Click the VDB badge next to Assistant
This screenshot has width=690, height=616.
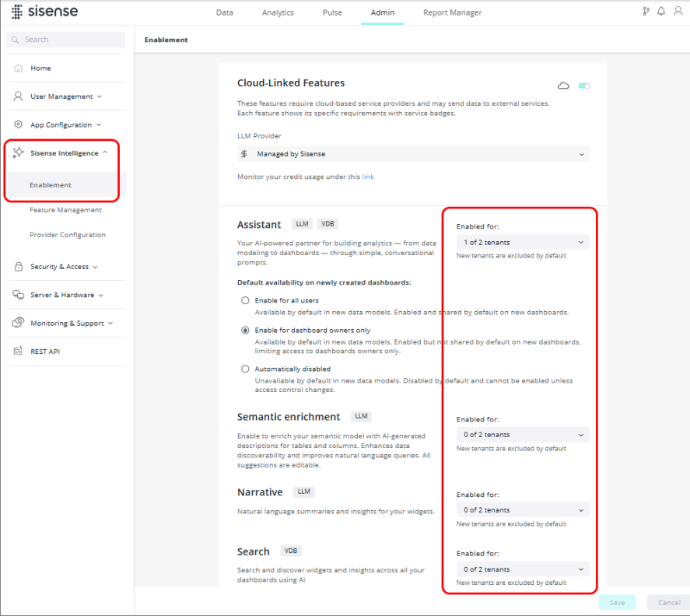(x=327, y=224)
